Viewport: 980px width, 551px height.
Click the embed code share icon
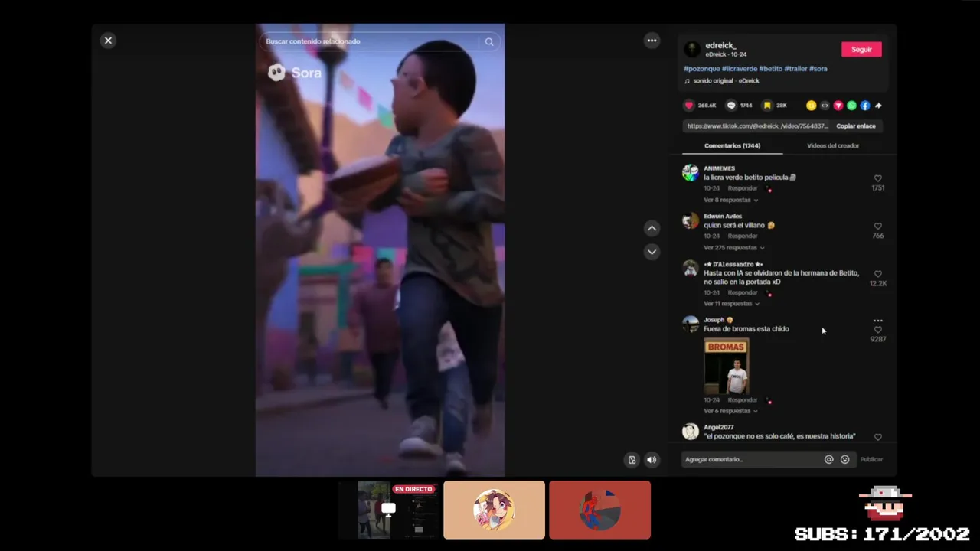(825, 106)
